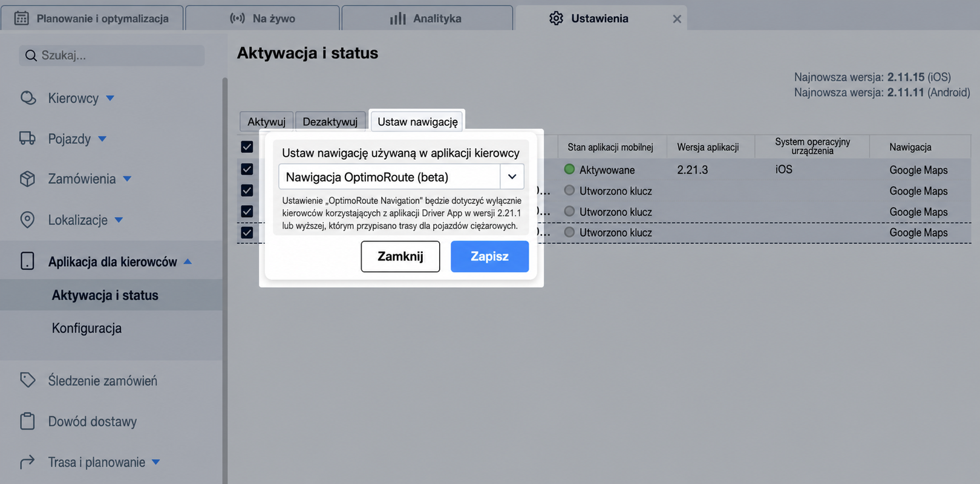
Task: Expand the Zamówienia menu arrow
Action: point(127,179)
